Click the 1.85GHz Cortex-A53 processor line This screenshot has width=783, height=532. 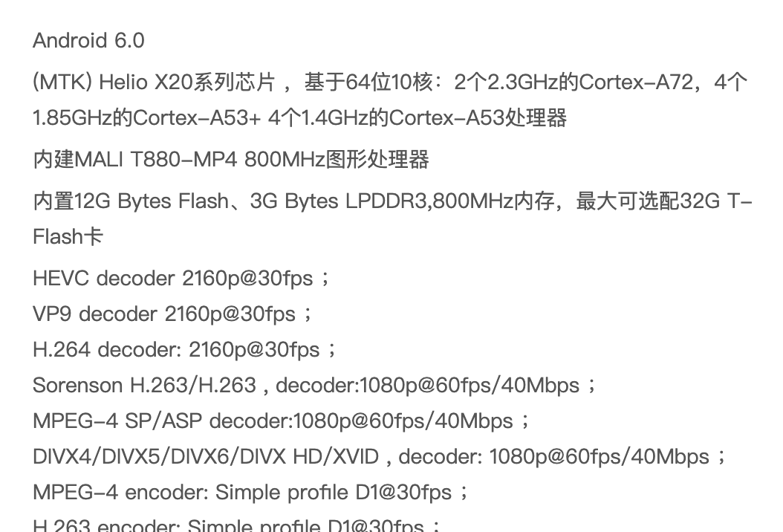[299, 118]
